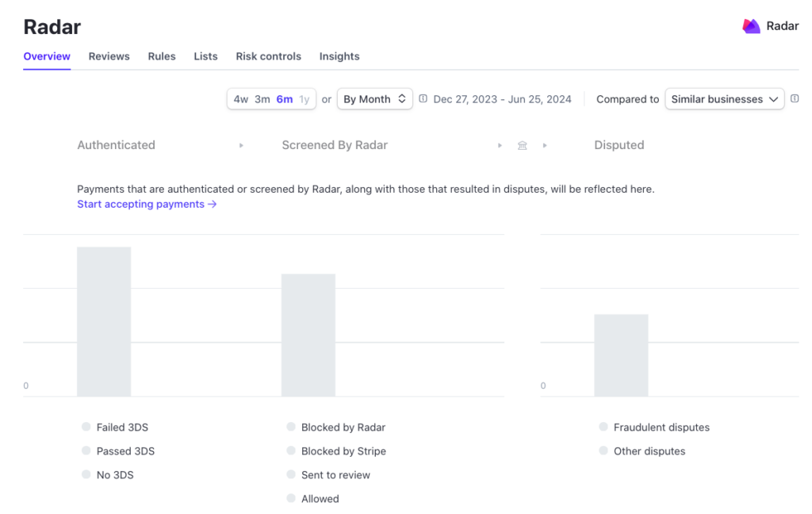The height and width of the screenshot is (514, 812).
Task: Click the Start accepting payments link
Action: (147, 204)
